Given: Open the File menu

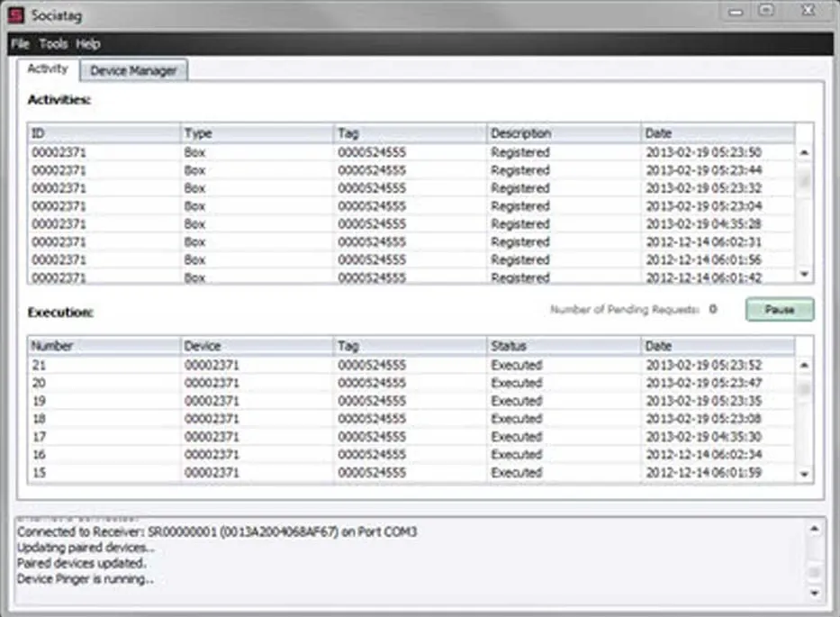Looking at the screenshot, I should pos(18,43).
